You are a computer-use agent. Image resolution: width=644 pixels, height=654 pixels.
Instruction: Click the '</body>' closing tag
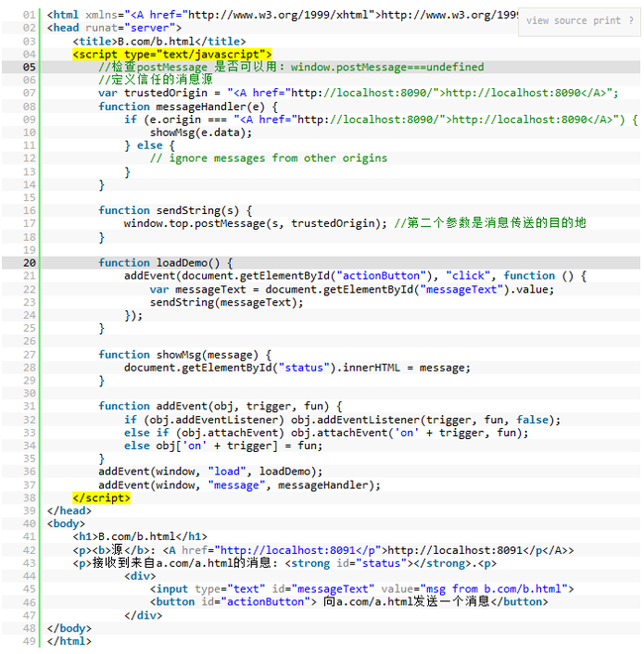click(69, 628)
